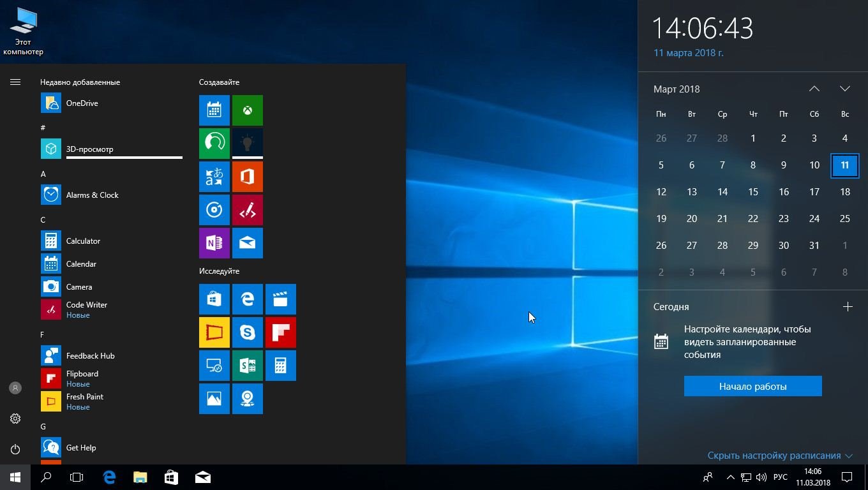Click the date 11 марта 2018 г. link
Viewport: 868px width, 490px height.
689,53
